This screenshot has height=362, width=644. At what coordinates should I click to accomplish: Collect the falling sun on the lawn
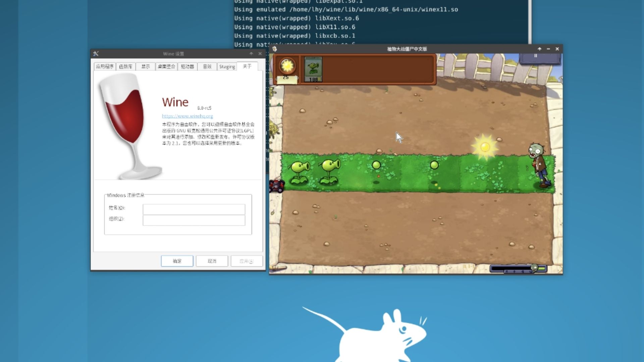pos(485,147)
